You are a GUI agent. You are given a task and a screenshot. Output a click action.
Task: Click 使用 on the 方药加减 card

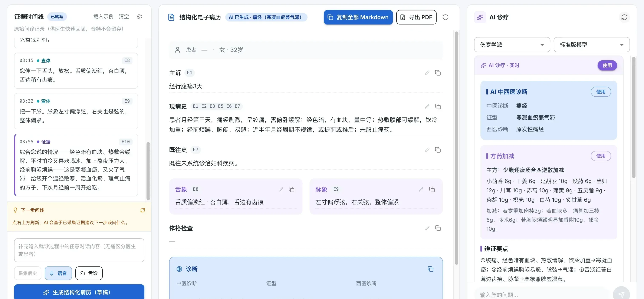click(601, 156)
